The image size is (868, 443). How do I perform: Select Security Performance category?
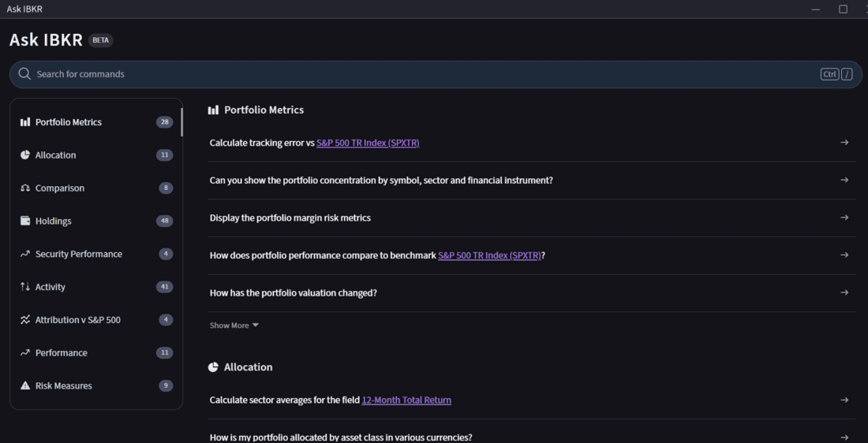coord(78,254)
